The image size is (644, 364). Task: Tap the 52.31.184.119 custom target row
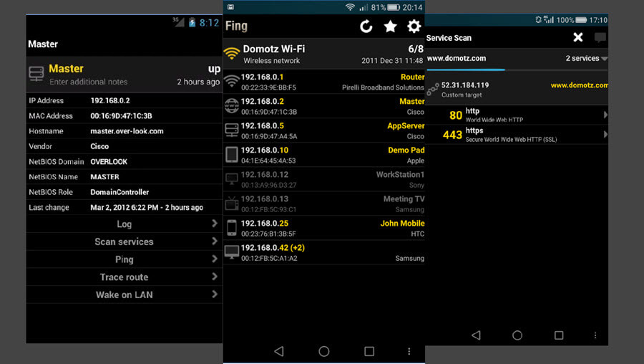coord(517,90)
